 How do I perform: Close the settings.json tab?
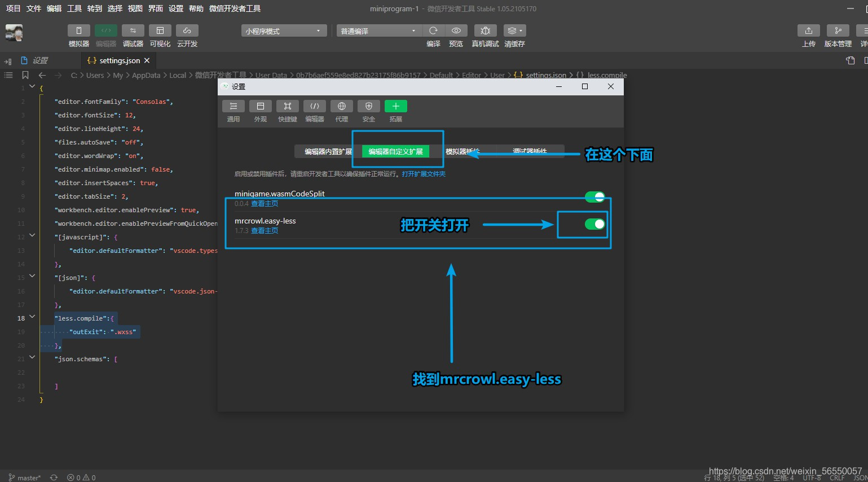[147, 60]
